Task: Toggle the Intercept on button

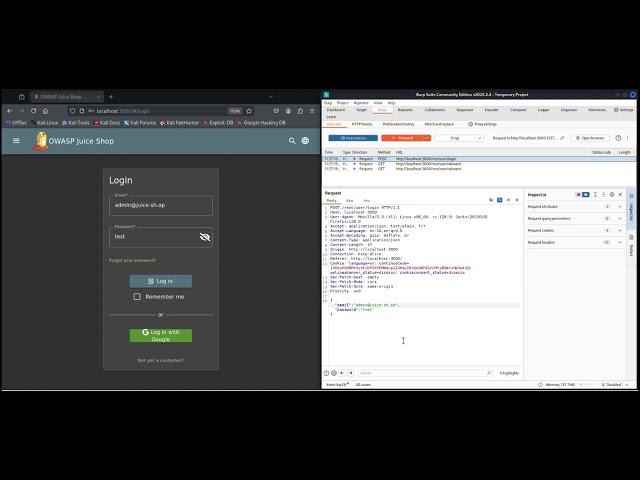Action: point(353,138)
